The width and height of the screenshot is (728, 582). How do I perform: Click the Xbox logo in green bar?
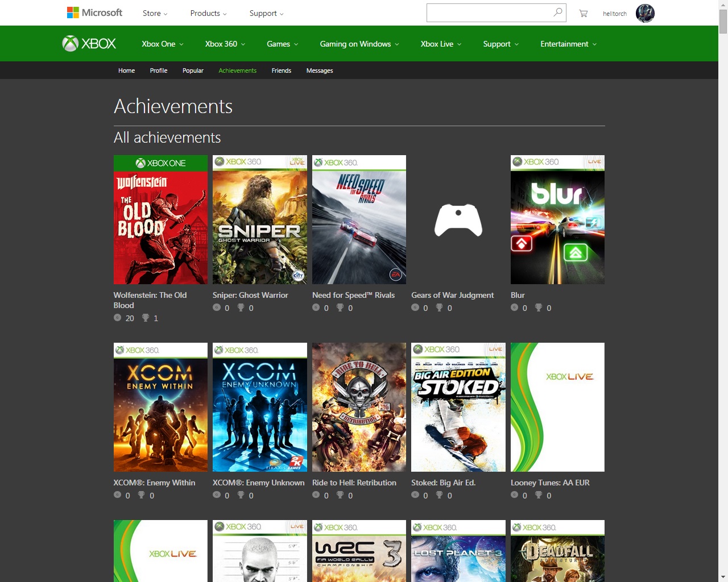tap(89, 44)
